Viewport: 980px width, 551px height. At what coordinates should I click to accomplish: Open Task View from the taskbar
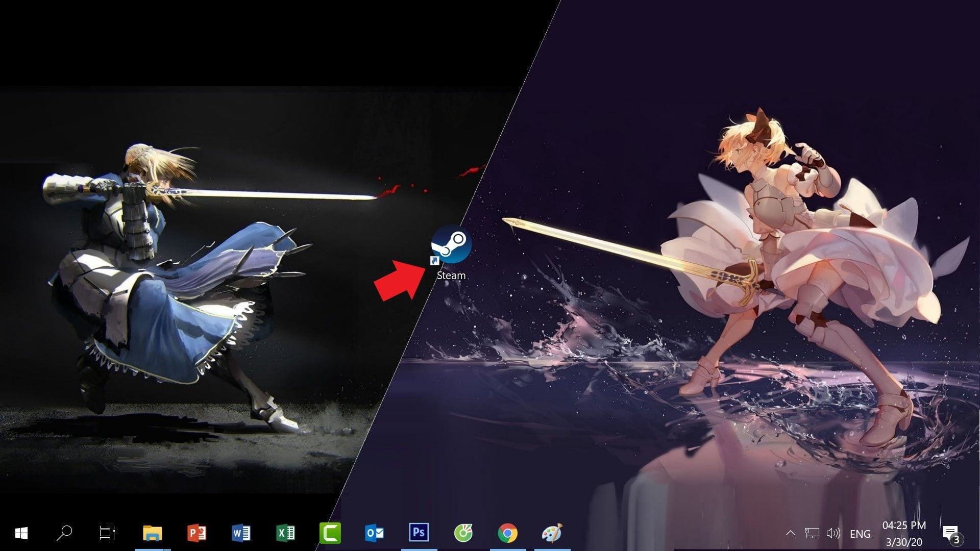pos(107,534)
